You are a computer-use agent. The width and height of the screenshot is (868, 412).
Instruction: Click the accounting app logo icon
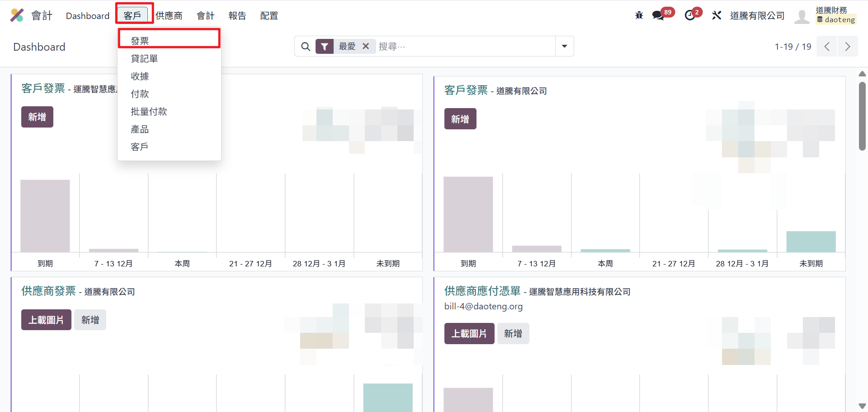coord(17,15)
